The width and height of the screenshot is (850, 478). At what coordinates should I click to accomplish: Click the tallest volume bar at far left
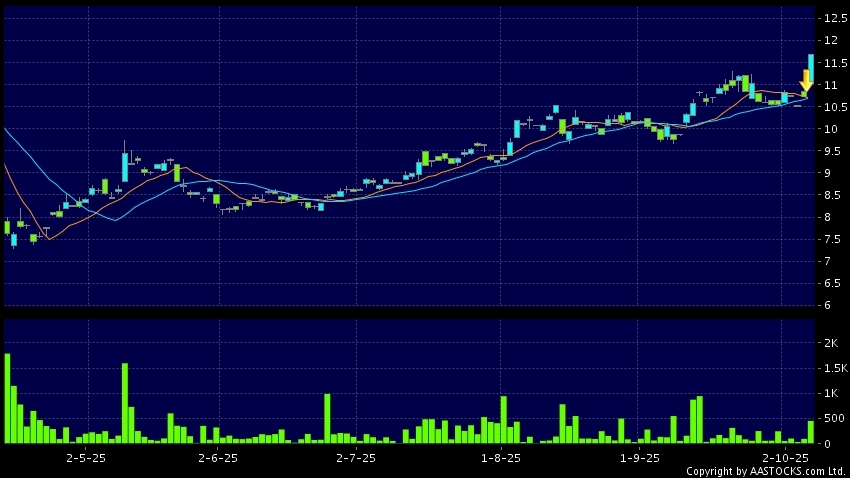click(x=7, y=398)
